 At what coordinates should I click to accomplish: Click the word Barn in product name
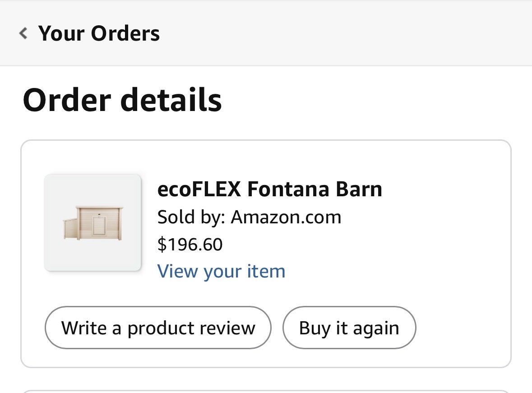click(359, 189)
